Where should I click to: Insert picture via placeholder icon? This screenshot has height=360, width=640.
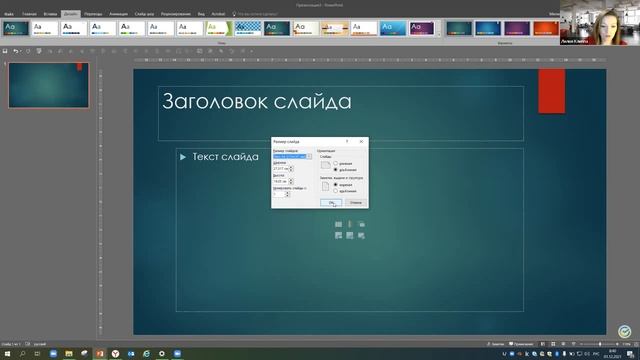[x=338, y=236]
